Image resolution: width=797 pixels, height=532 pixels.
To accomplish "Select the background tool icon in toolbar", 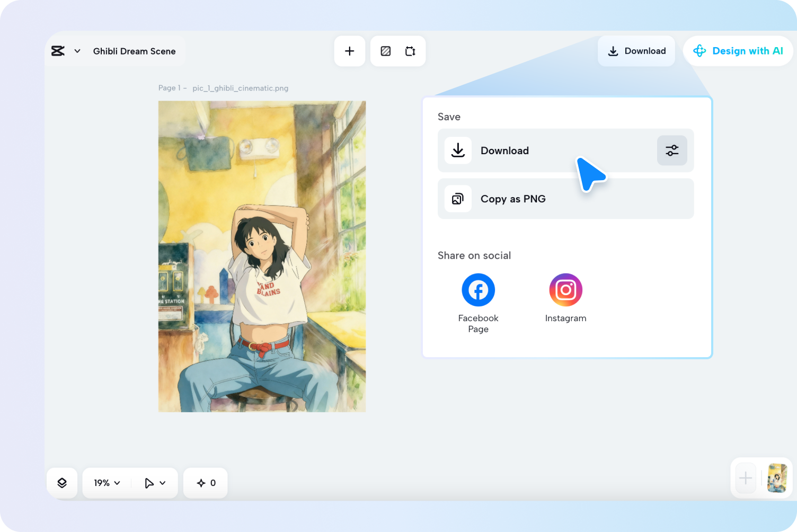I will (386, 51).
